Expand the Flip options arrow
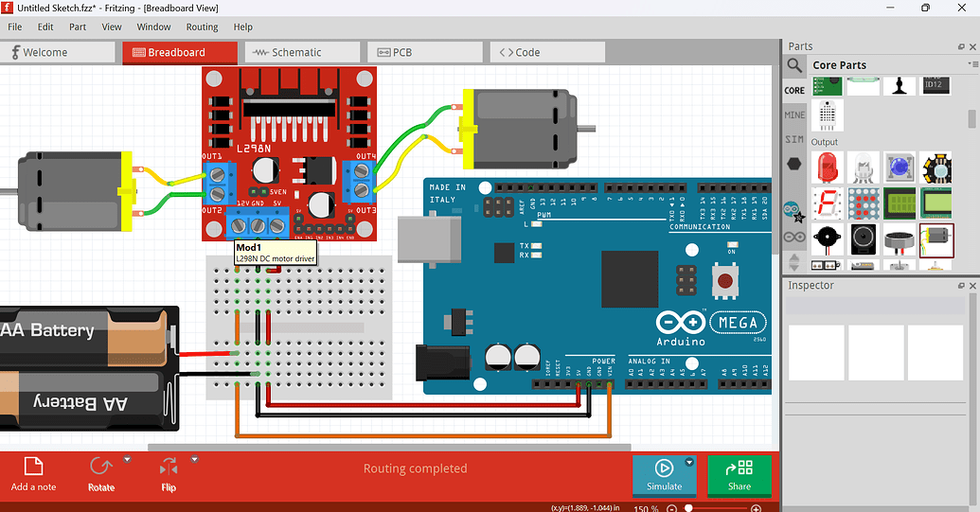This screenshot has width=980, height=512. pyautogui.click(x=194, y=460)
